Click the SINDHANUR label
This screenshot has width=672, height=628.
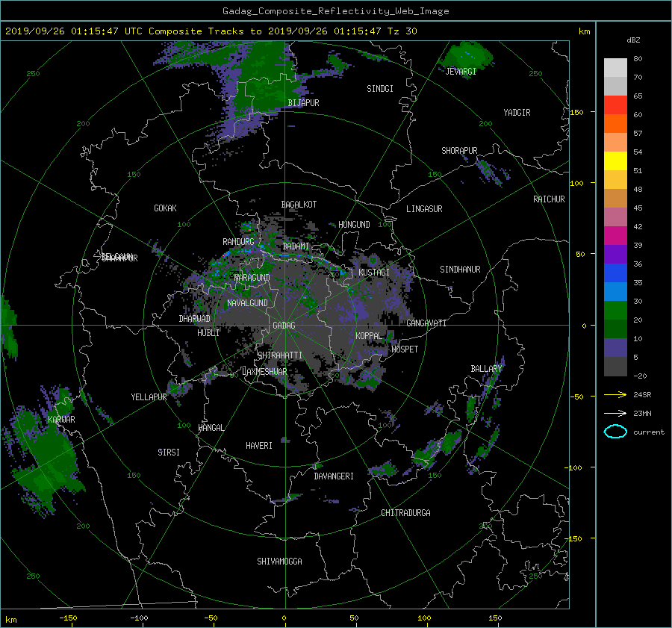point(460,270)
